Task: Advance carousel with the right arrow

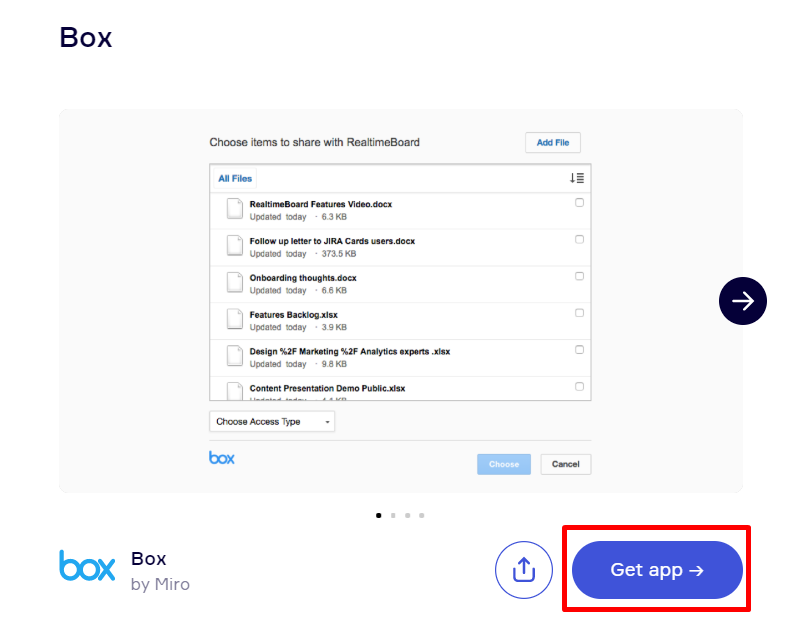Action: (x=742, y=300)
